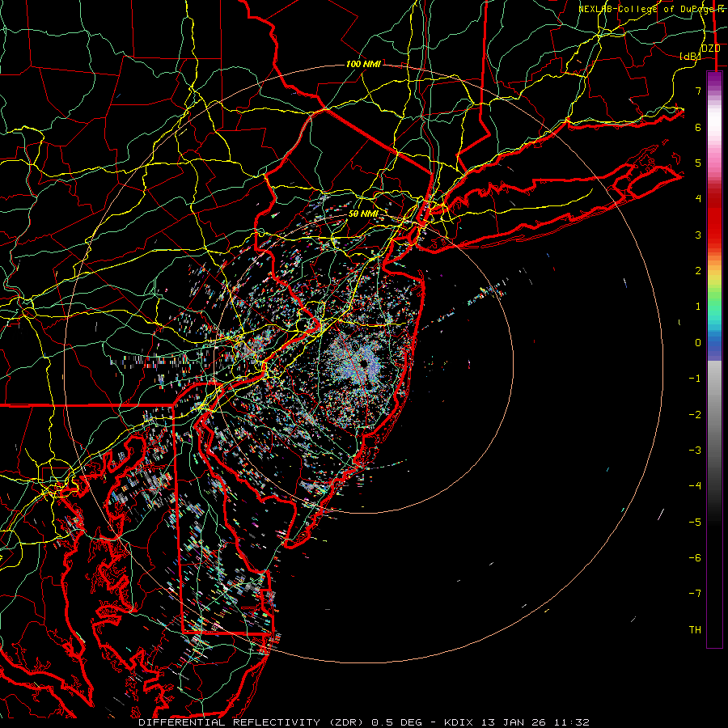This screenshot has height=728, width=728.
Task: Click the scale value "-3"
Action: click(x=695, y=451)
